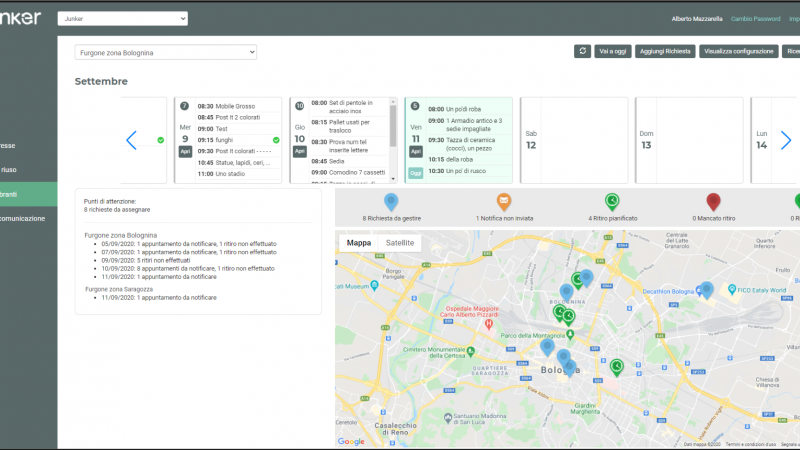Select the green Ritiro pianificato clock icon

(x=612, y=202)
